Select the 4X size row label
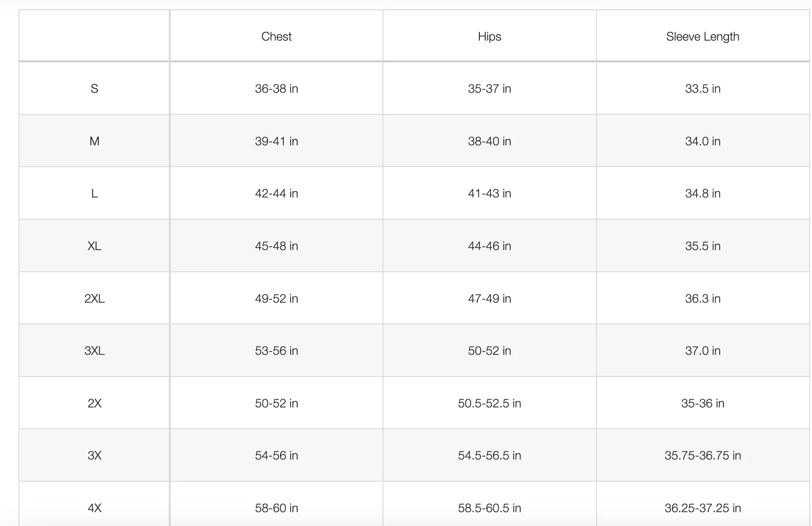This screenshot has width=812, height=526. click(x=95, y=508)
